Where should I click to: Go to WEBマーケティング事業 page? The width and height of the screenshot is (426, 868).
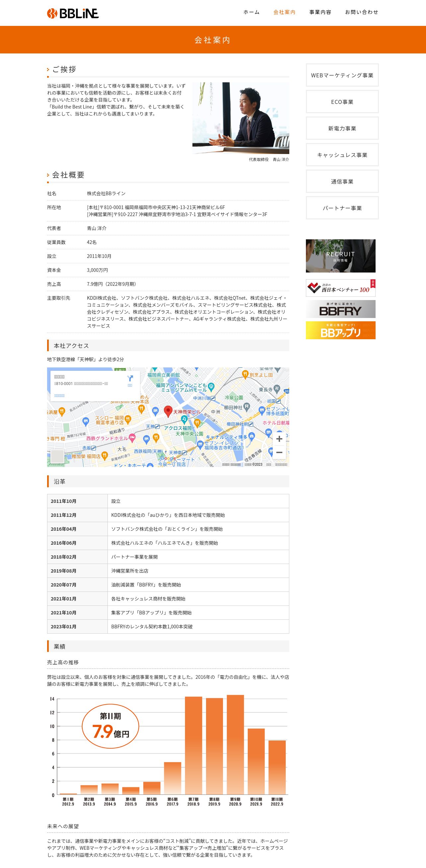pos(342,75)
